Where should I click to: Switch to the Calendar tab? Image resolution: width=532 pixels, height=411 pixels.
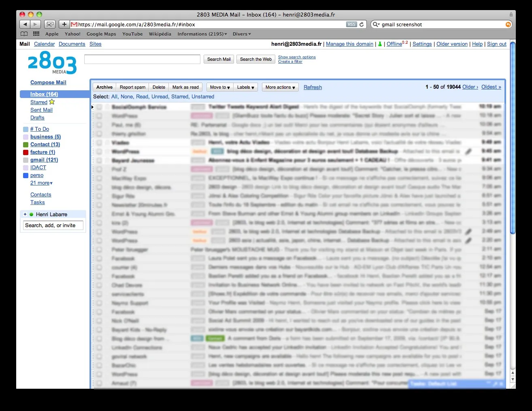[x=44, y=44]
